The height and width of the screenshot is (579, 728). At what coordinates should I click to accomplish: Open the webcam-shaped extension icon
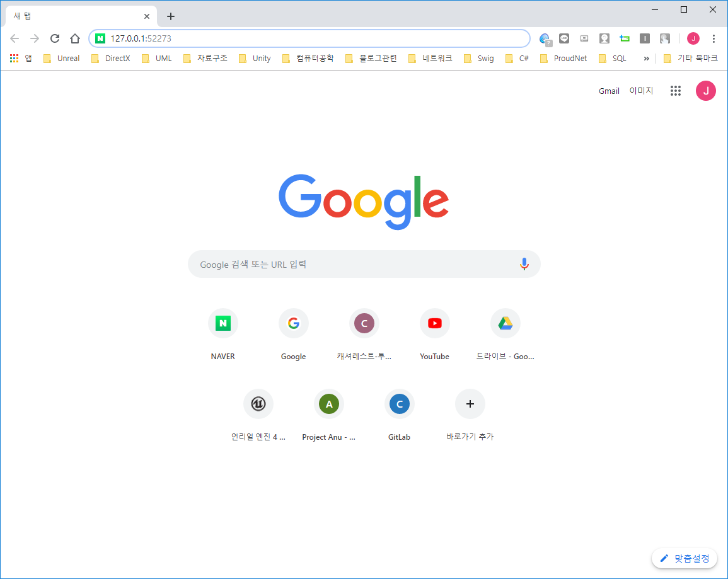[x=604, y=38]
